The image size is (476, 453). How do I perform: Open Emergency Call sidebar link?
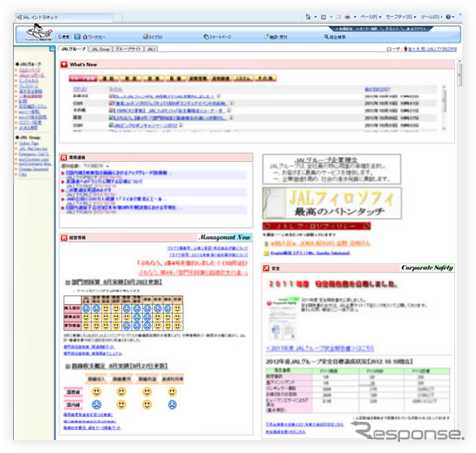click(x=34, y=154)
